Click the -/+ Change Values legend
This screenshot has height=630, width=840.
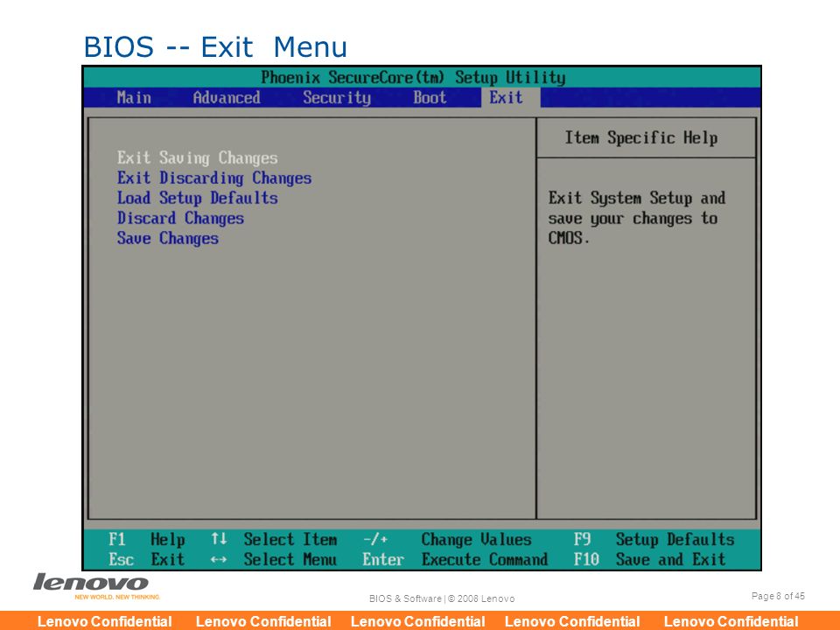(x=447, y=540)
